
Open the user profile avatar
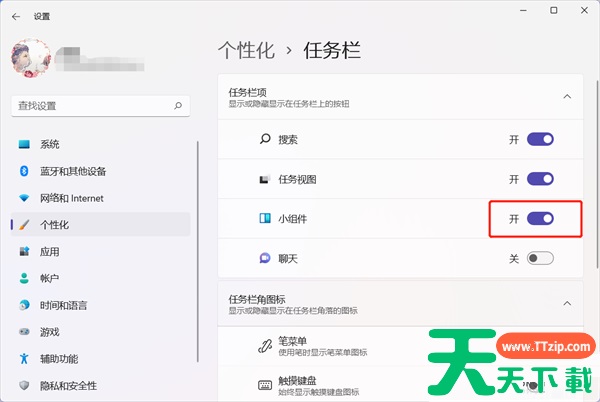(x=31, y=58)
